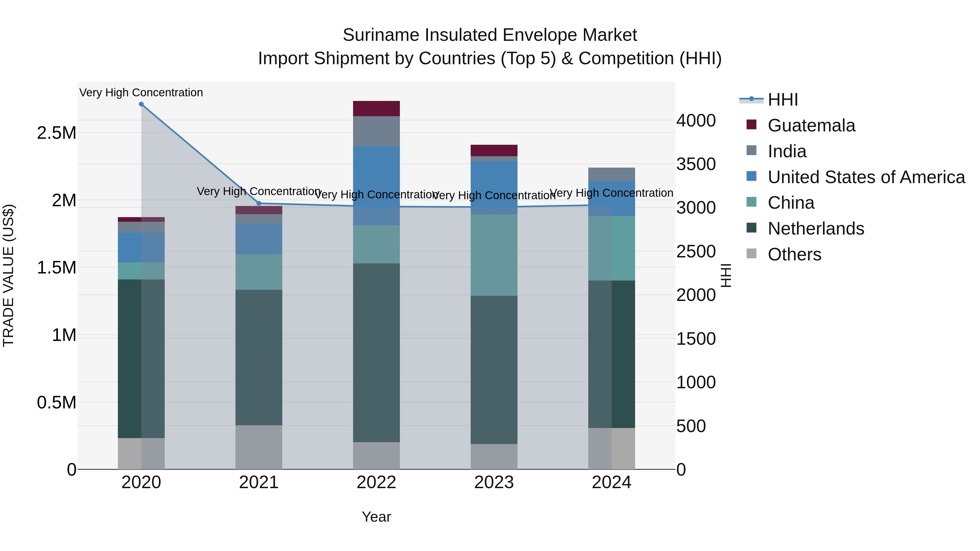The image size is (980, 551).
Task: Toggle the HHI legend entry
Action: click(x=768, y=100)
